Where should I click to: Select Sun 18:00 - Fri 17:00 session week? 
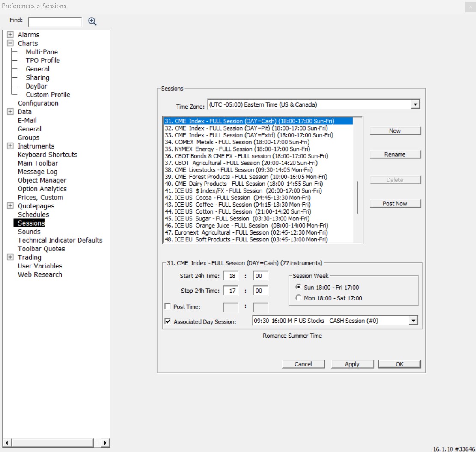(x=298, y=287)
